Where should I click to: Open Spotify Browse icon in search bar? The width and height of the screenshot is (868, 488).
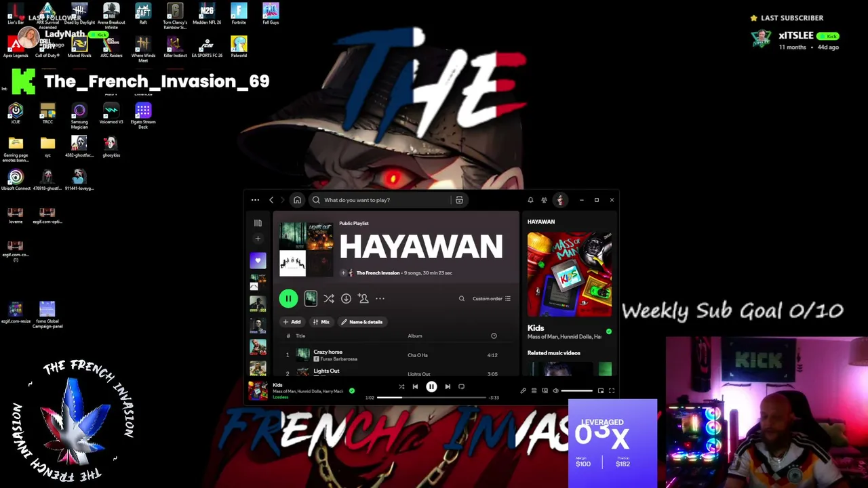459,200
